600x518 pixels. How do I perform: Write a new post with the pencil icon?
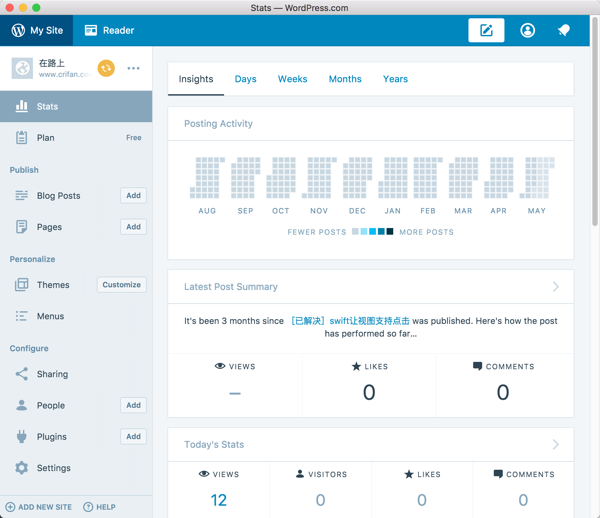[486, 30]
